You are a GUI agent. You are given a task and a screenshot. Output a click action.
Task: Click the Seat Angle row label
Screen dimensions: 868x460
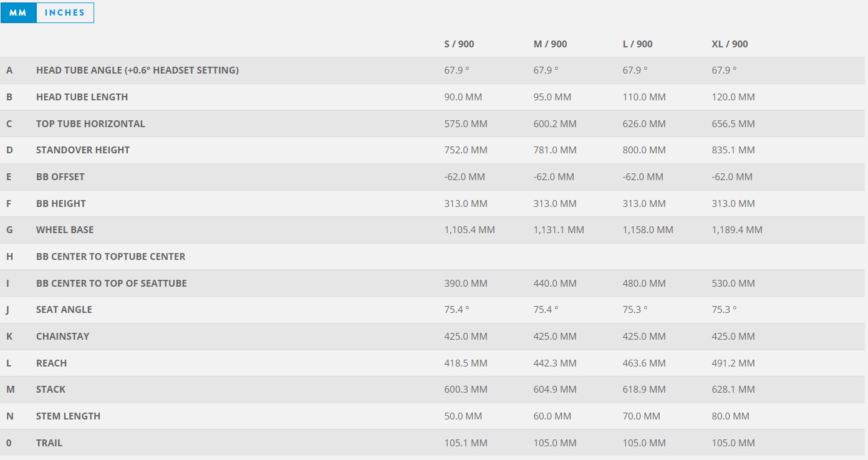64,310
